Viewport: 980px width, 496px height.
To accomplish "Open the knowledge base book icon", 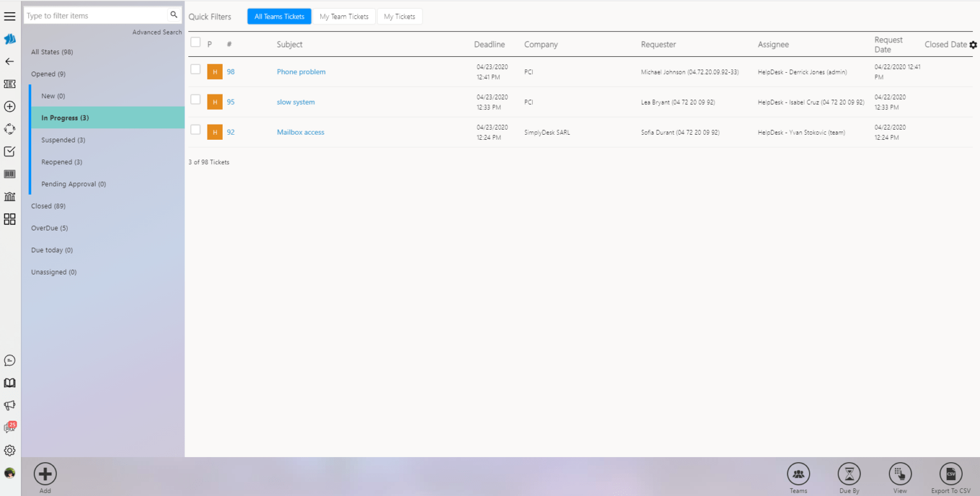I will click(10, 382).
